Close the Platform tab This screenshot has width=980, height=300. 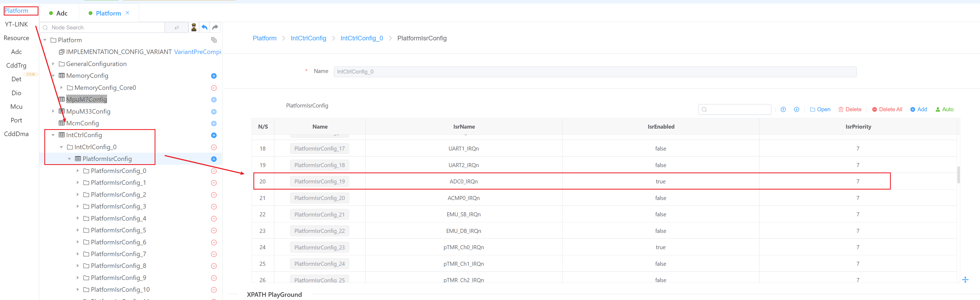127,13
